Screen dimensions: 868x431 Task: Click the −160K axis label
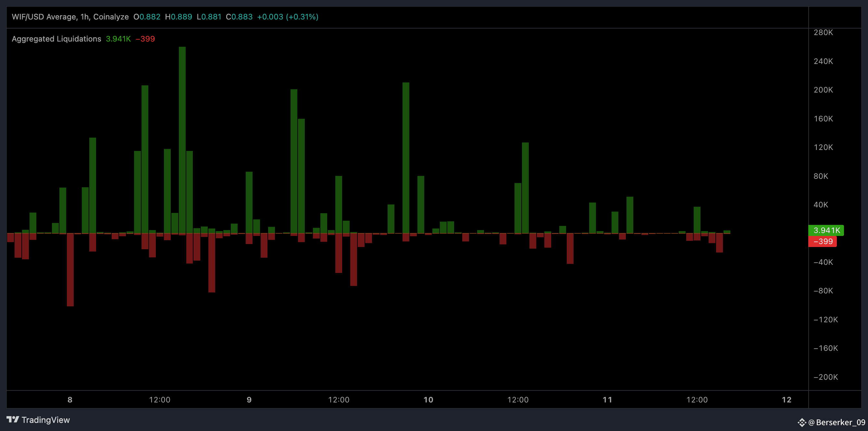(825, 348)
